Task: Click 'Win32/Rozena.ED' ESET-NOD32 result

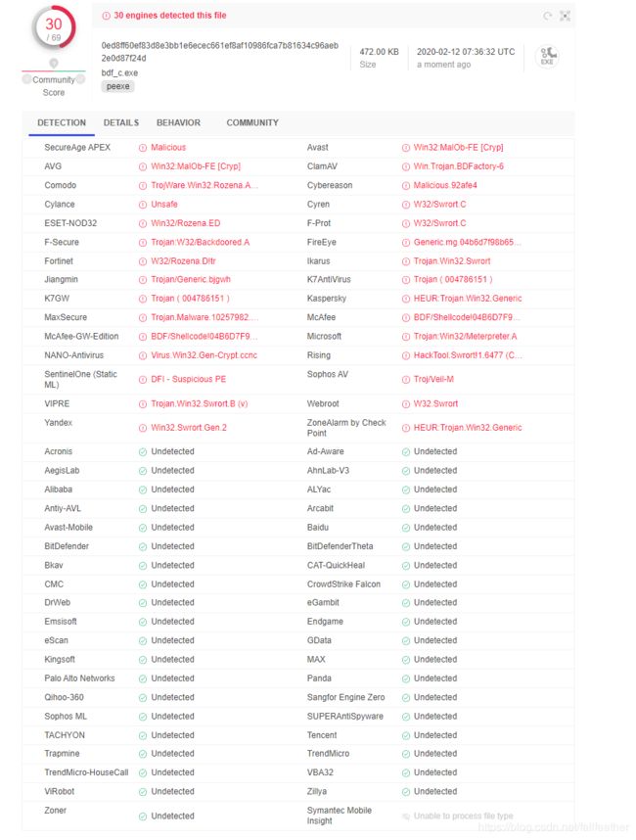Action: [x=185, y=223]
